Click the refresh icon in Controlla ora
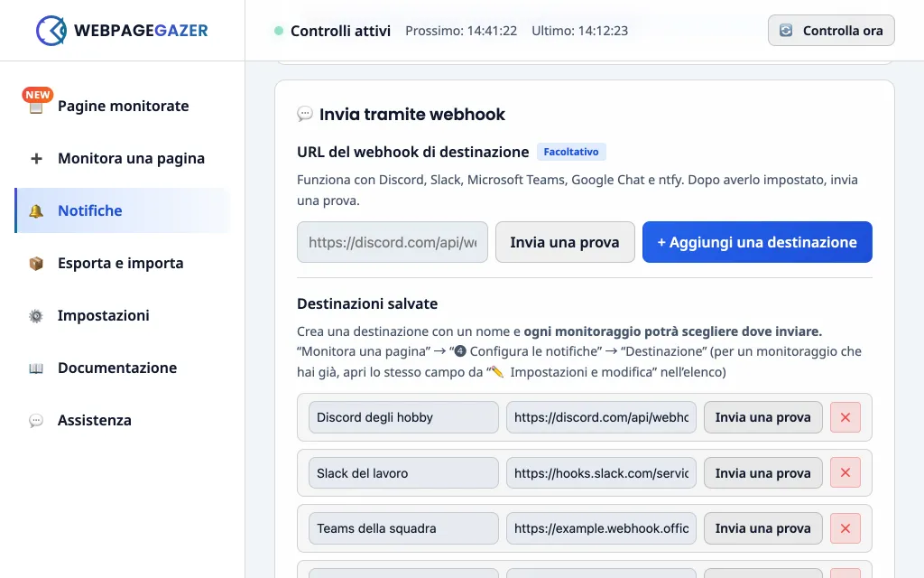Image resolution: width=924 pixels, height=578 pixels. click(x=786, y=31)
